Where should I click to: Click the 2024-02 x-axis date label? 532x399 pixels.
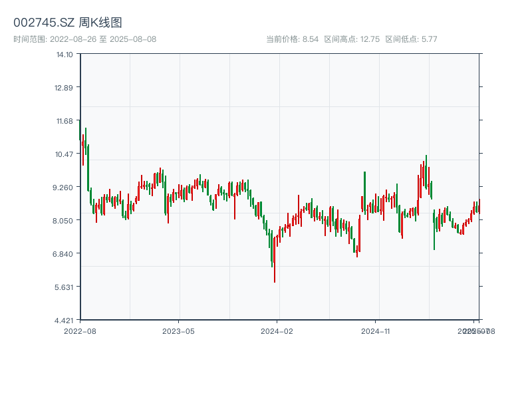[277, 331]
